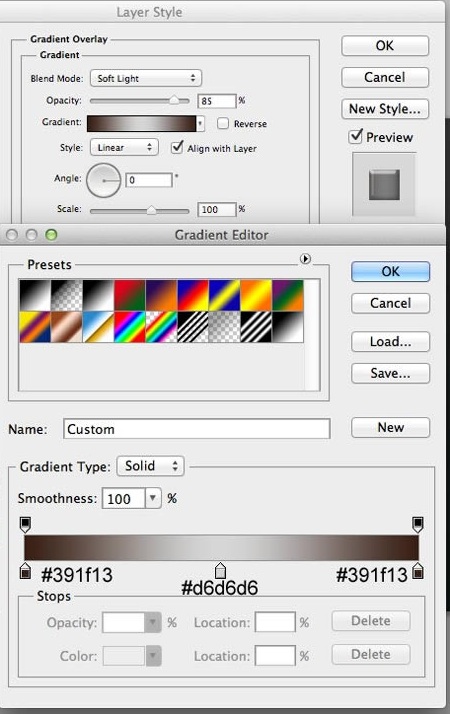Choose the violet-to-orange gradient preset

pos(161,295)
